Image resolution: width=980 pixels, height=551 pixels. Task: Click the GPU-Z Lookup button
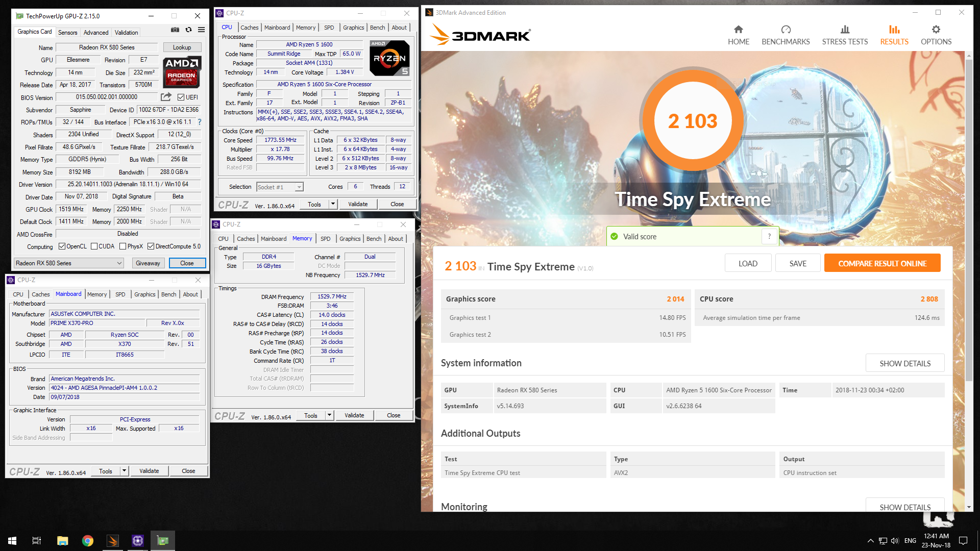click(182, 47)
